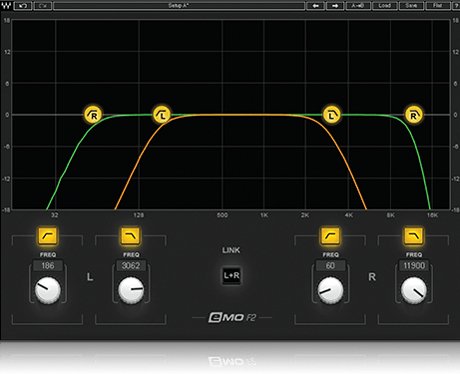Click the A to B copy button
The image size is (460, 374).
click(x=358, y=6)
